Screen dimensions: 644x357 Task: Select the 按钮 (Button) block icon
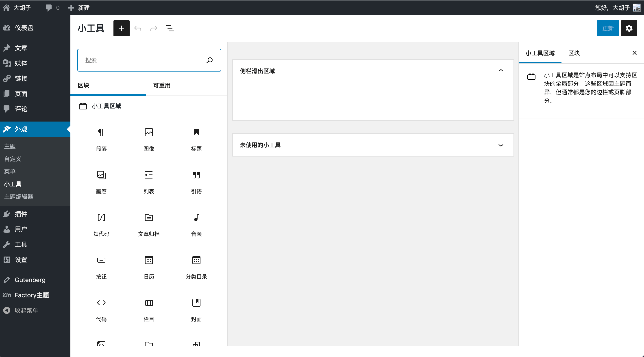101,261
